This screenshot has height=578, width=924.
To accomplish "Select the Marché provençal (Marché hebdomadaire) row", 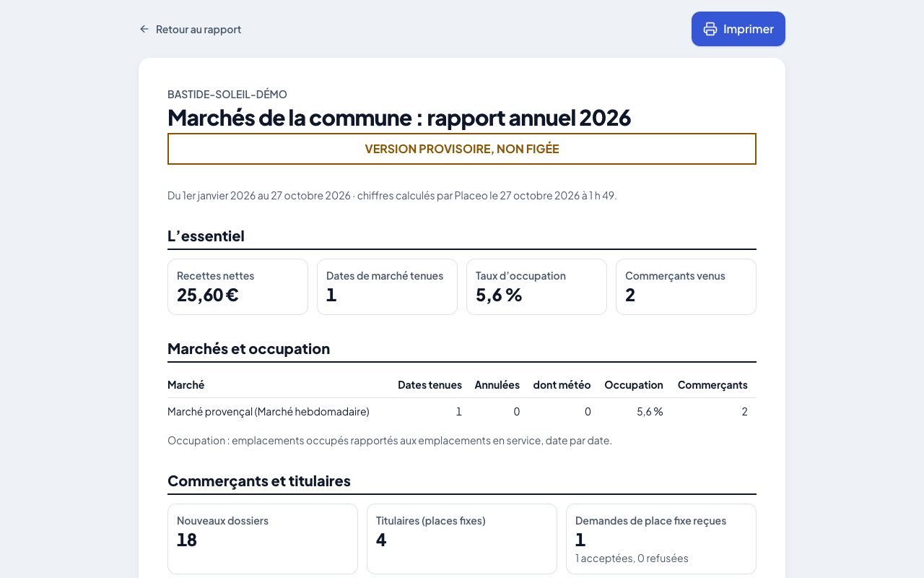I will point(462,412).
